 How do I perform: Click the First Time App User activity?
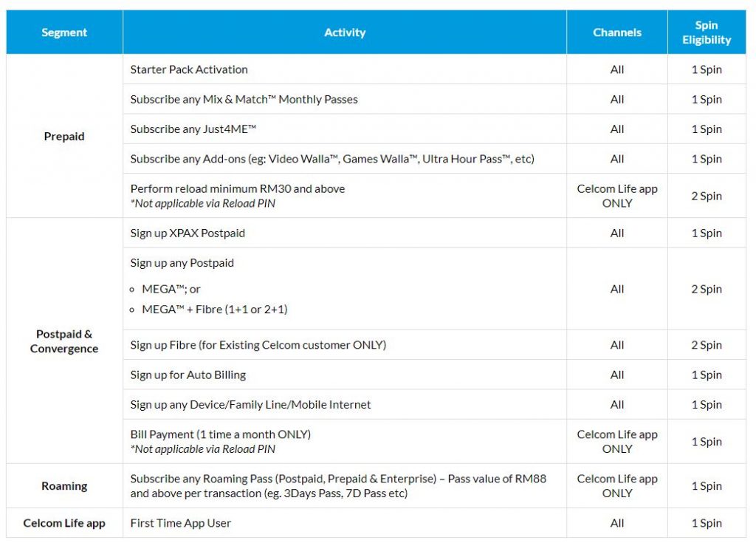pos(181,523)
